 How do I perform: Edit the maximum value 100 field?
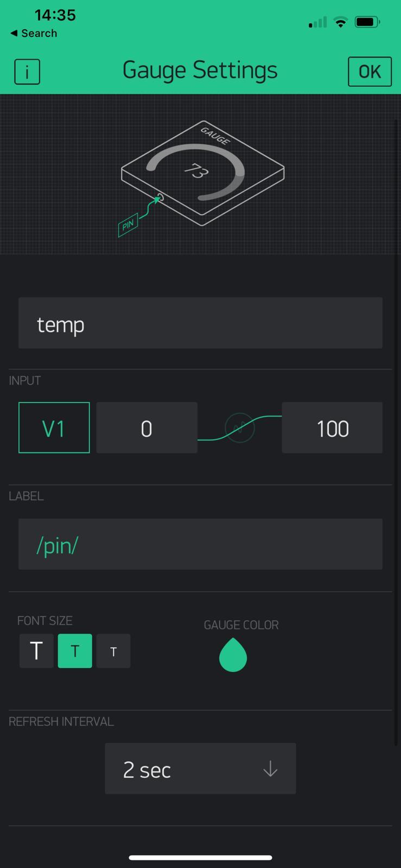pos(332,428)
